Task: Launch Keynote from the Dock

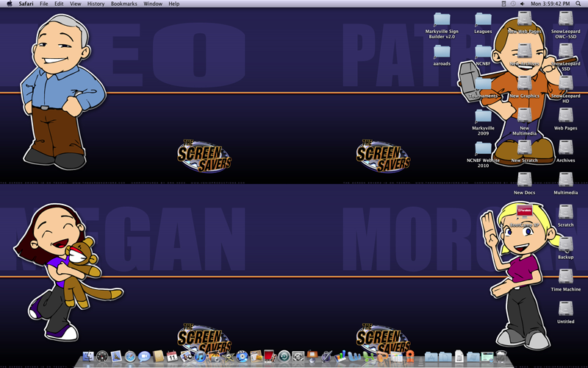Action: tap(312, 357)
